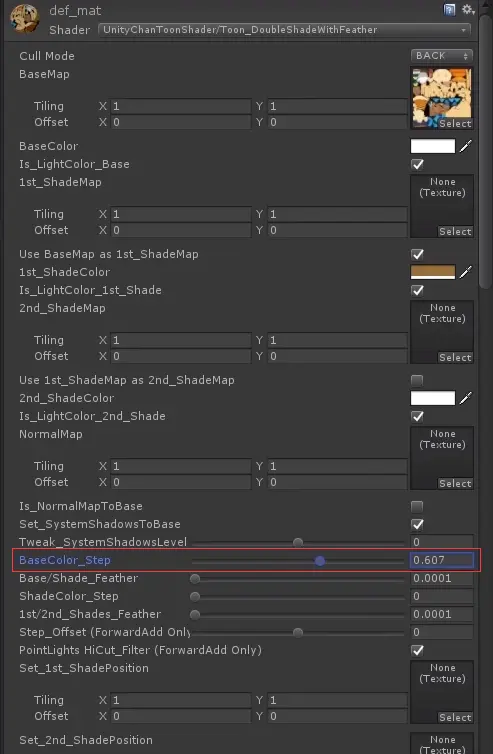Click the def_mat material preview icon
The width and height of the screenshot is (493, 754).
[25, 18]
